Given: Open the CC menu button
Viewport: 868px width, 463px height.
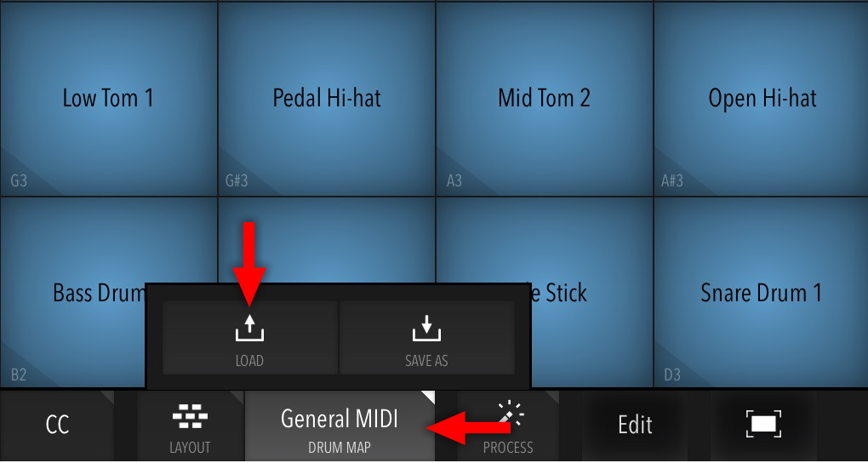Looking at the screenshot, I should point(58,425).
